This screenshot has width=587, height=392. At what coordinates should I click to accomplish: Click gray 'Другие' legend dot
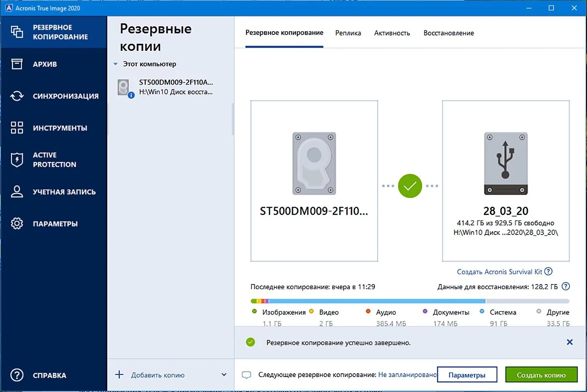(x=539, y=311)
